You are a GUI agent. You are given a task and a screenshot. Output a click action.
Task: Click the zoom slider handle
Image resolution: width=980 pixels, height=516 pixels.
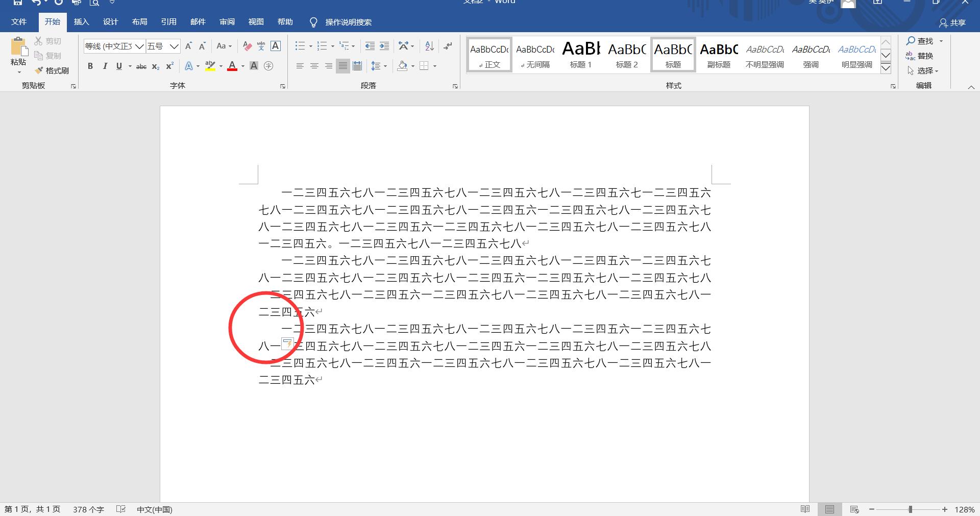910,509
